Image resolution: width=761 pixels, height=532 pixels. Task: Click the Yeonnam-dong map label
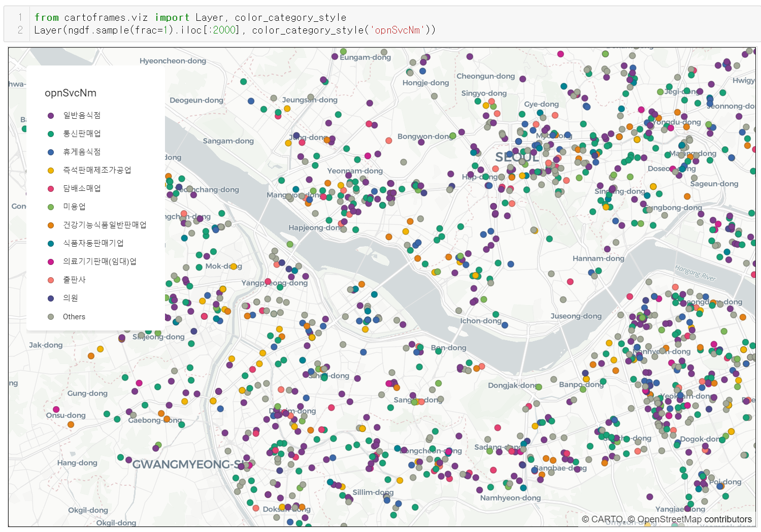(x=355, y=171)
